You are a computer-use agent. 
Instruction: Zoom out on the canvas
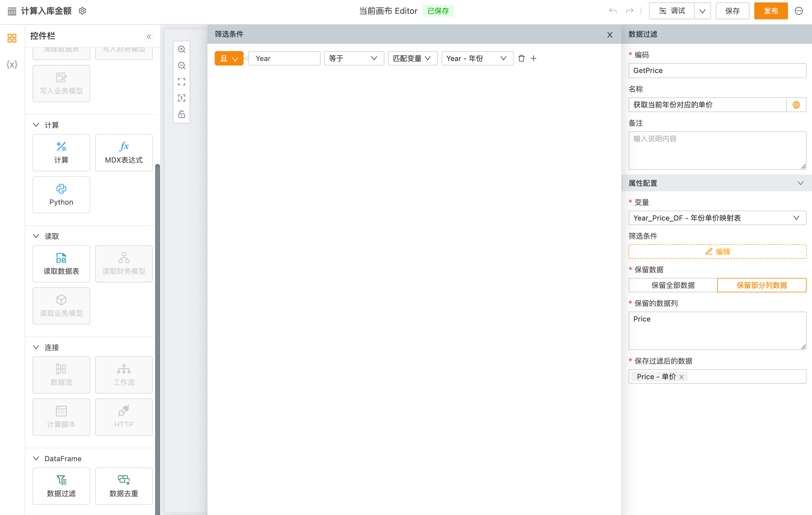181,65
